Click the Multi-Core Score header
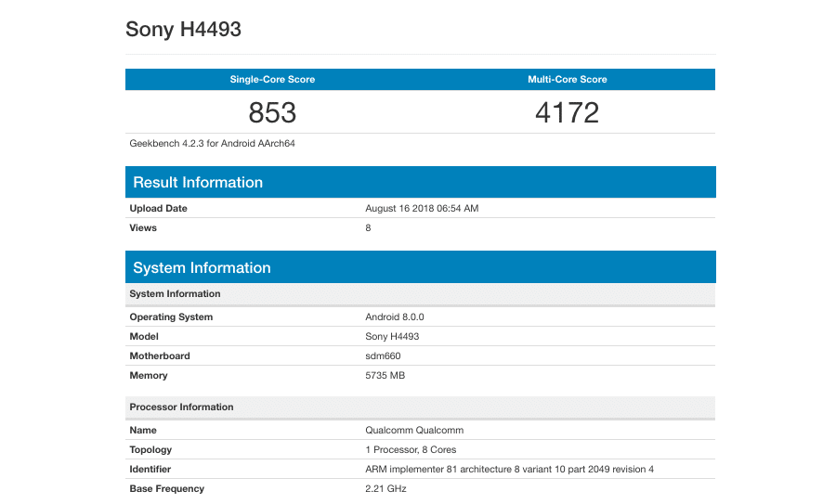This screenshot has height=504, width=836. (x=568, y=80)
